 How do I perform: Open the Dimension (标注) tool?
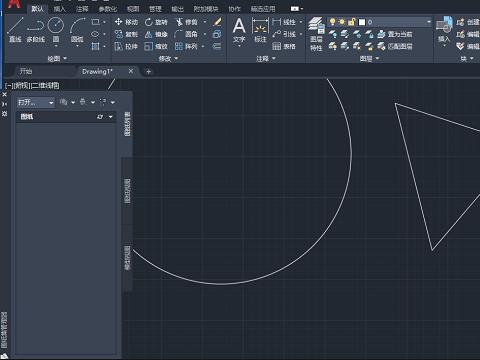(260, 30)
